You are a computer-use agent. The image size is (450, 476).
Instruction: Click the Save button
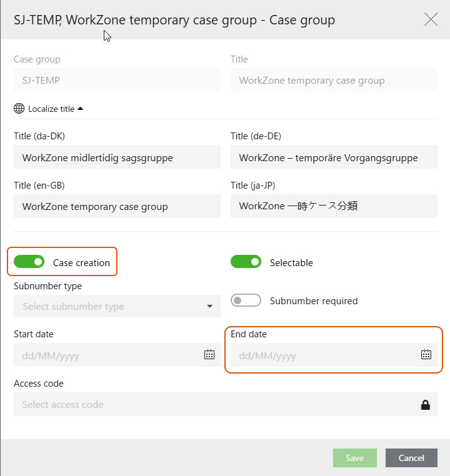[x=354, y=458]
